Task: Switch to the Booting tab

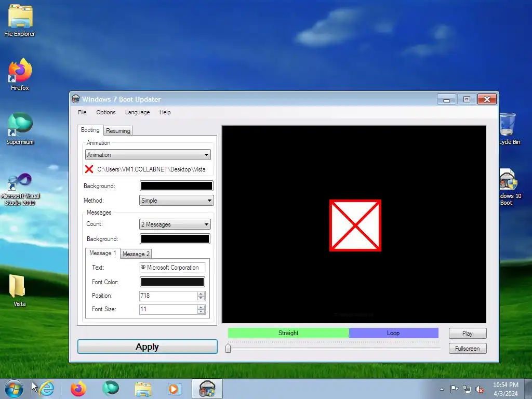Action: click(x=90, y=130)
